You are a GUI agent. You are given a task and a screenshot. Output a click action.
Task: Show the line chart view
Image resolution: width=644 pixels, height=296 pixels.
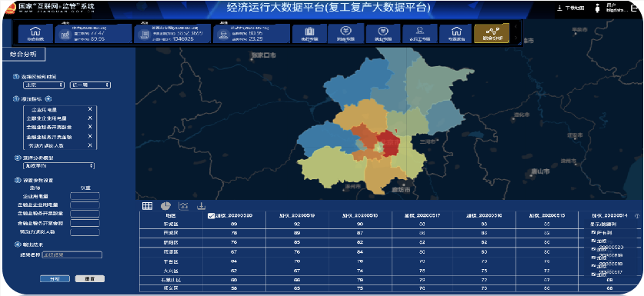184,206
